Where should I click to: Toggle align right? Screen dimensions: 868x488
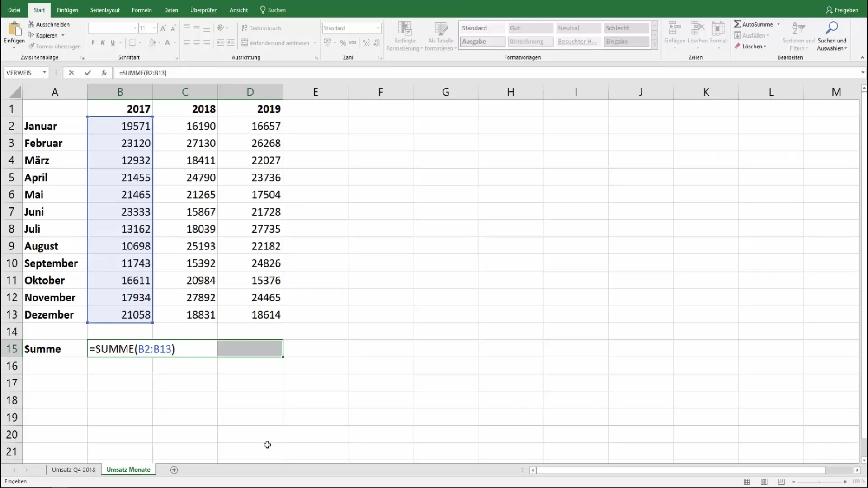click(x=207, y=43)
